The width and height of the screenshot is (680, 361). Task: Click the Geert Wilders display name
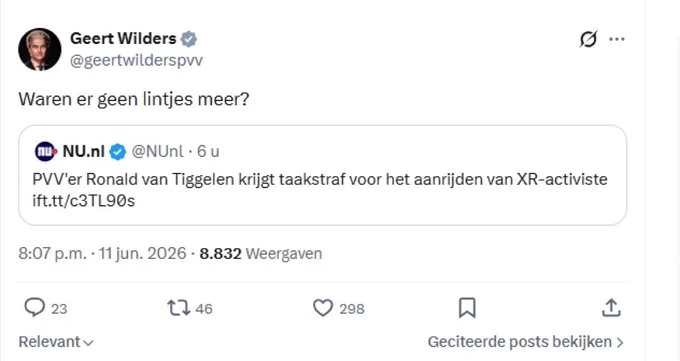(x=123, y=39)
